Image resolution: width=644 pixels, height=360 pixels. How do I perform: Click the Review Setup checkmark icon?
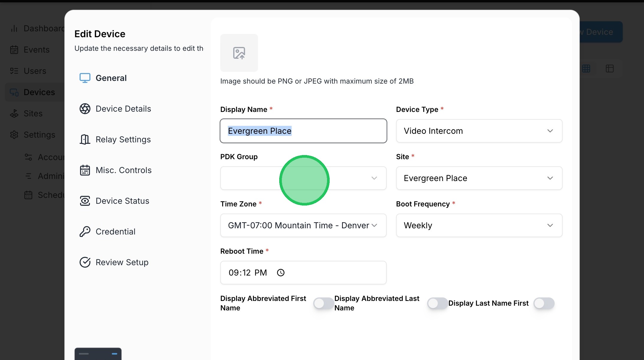click(85, 262)
